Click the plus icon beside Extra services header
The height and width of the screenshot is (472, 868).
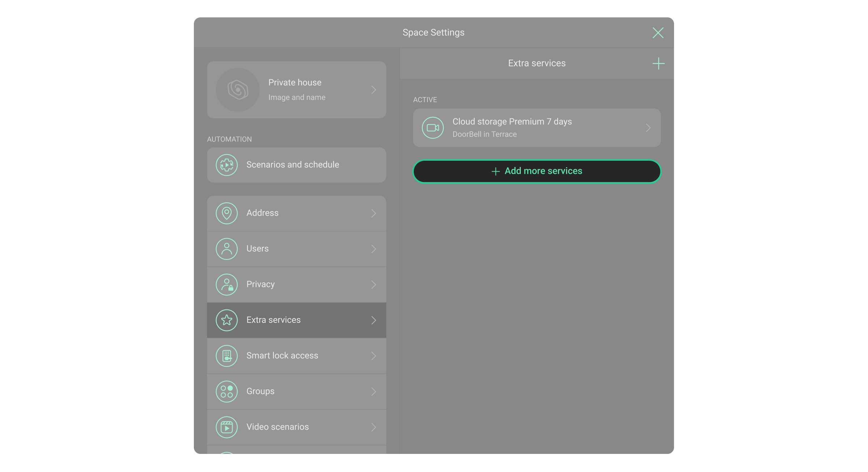point(658,63)
